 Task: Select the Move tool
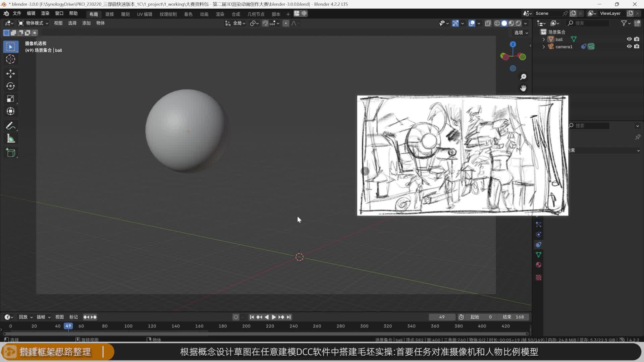[x=10, y=73]
